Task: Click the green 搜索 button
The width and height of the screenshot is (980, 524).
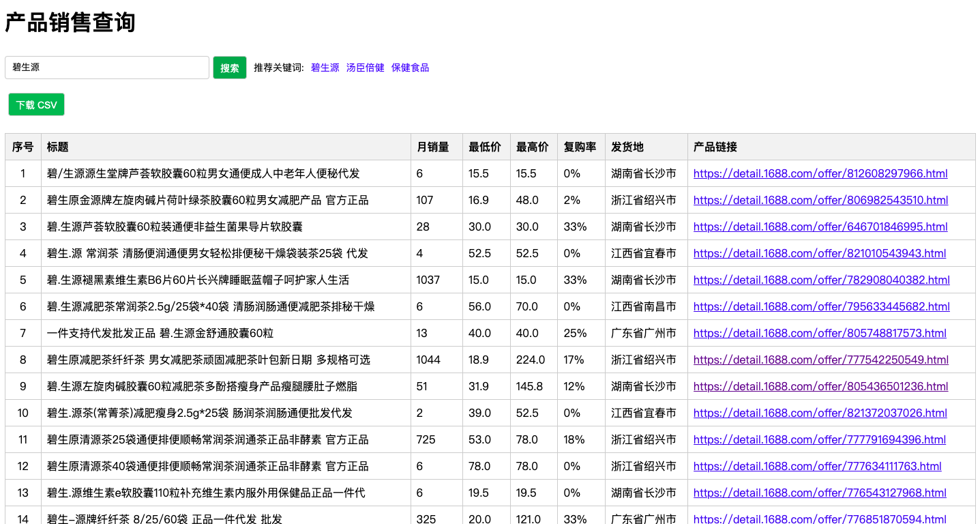Action: coord(230,68)
